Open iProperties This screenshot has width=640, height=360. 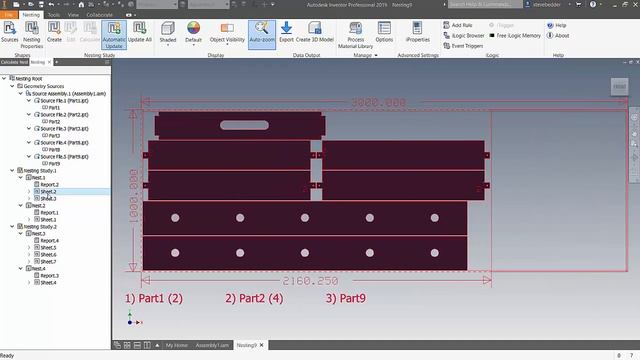[418, 32]
